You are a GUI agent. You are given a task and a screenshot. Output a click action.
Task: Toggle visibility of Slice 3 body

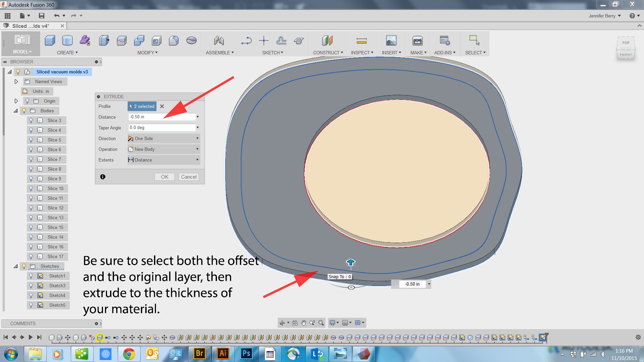click(x=32, y=120)
